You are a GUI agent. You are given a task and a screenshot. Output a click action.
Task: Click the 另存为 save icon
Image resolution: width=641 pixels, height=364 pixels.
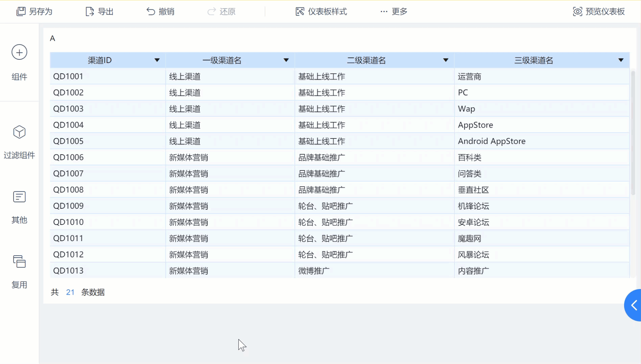tap(21, 11)
